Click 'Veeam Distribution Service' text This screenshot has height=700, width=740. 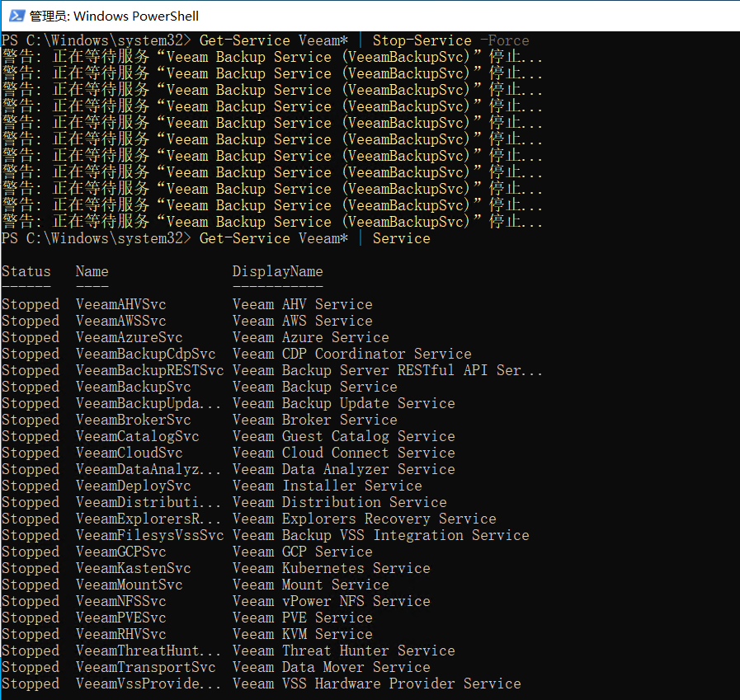tap(339, 502)
